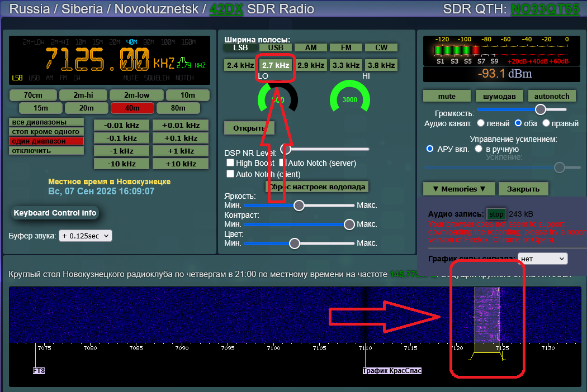Enable Auto Notch (server) checkbox
Screen dimensions: 587x392
tap(283, 163)
